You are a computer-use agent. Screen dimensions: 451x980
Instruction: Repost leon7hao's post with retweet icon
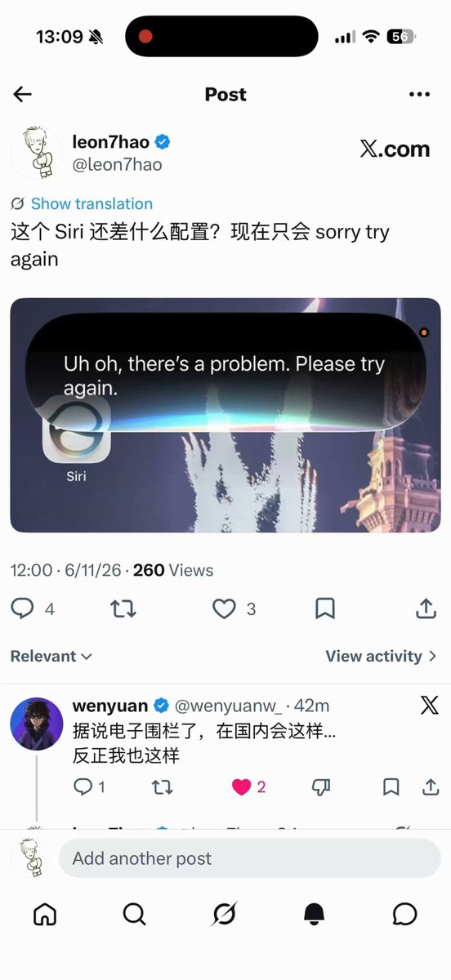coord(123,608)
